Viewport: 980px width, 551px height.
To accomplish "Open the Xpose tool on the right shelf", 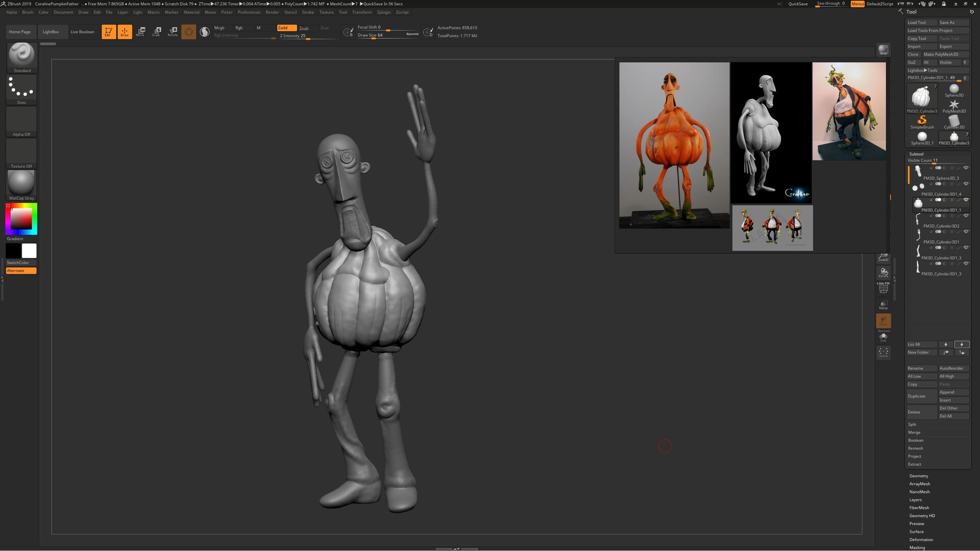I will pos(884,352).
